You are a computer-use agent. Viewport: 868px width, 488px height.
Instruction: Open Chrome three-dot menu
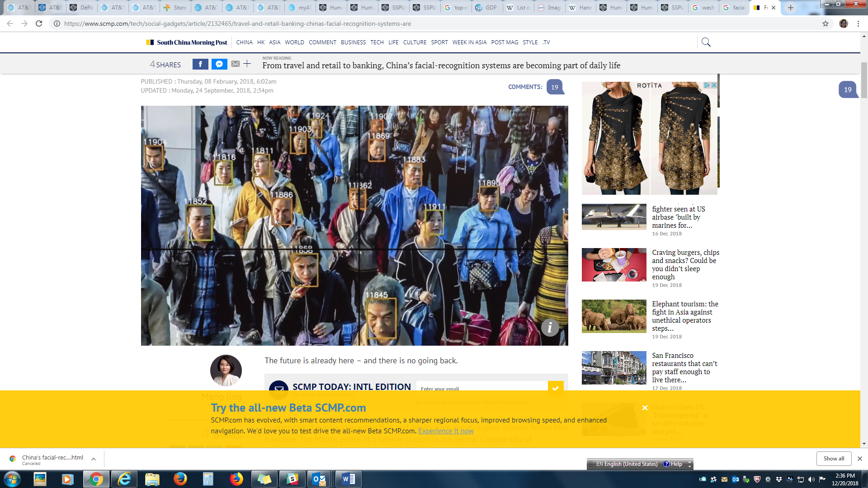(x=858, y=23)
